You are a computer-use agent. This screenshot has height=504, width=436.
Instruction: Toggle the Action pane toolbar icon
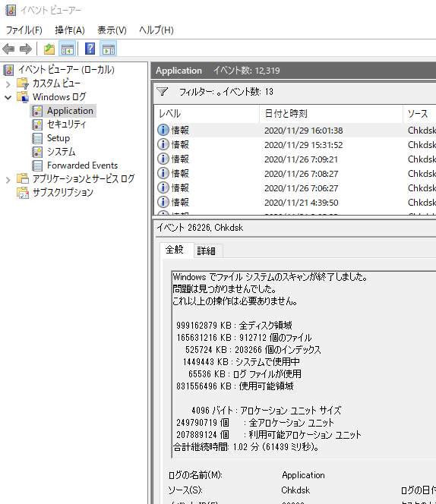(x=108, y=49)
